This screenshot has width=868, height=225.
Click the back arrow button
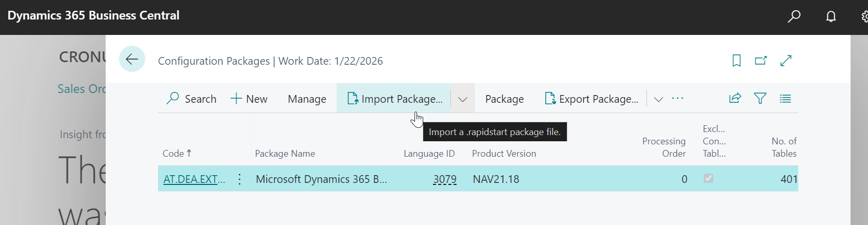[132, 59]
